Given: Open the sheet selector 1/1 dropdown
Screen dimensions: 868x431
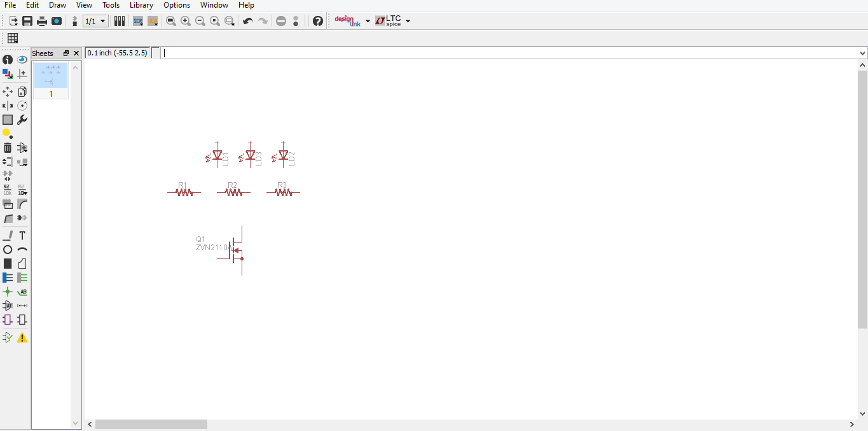Looking at the screenshot, I should 96,21.
